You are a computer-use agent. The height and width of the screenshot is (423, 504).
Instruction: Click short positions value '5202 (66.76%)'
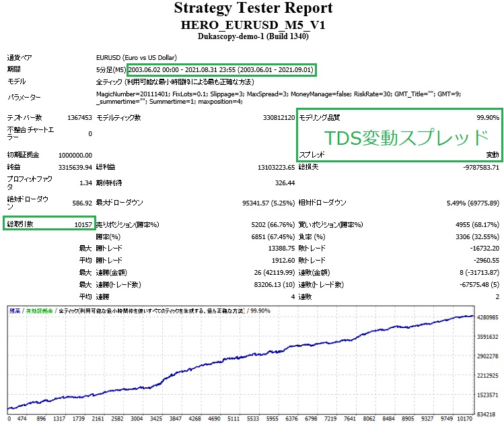pyautogui.click(x=273, y=224)
